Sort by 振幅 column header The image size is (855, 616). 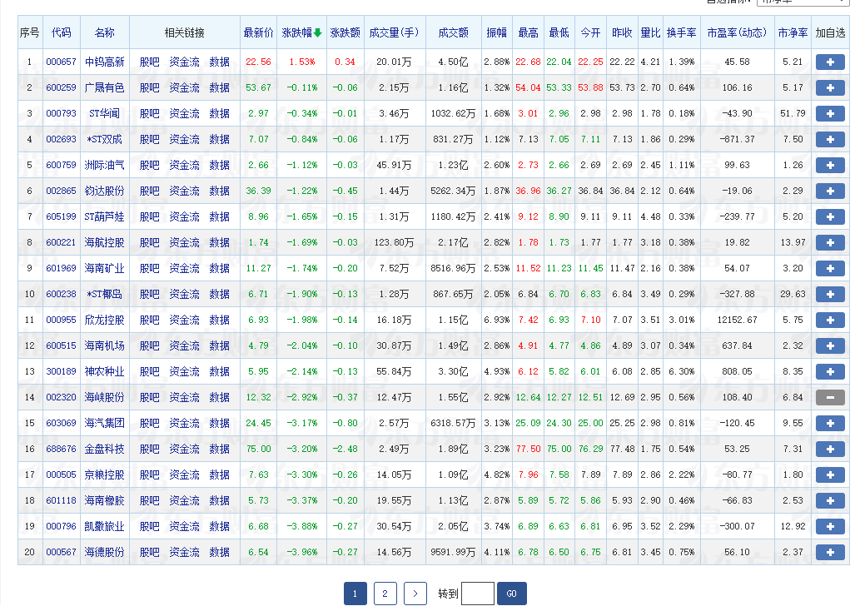tap(496, 32)
